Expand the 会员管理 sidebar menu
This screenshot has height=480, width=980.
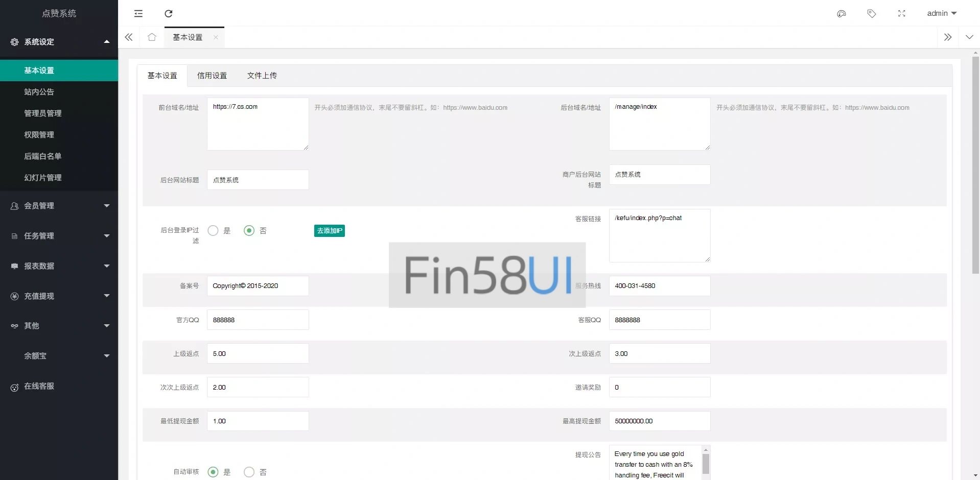tap(59, 206)
